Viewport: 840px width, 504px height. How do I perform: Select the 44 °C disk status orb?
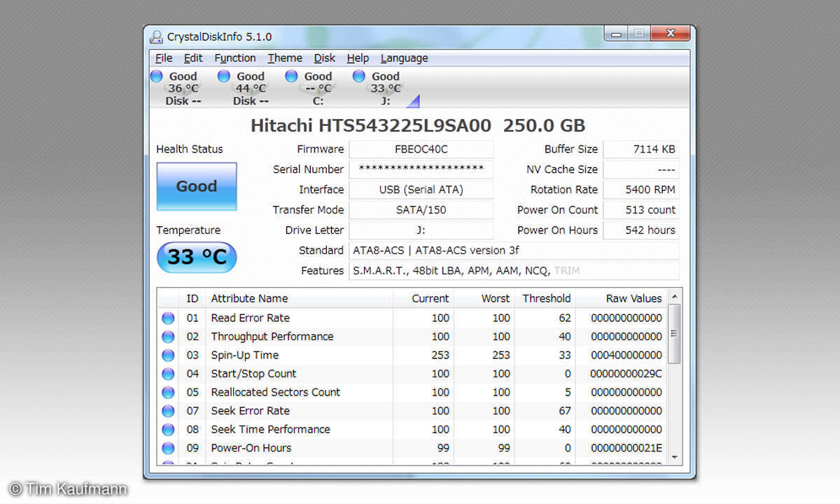click(x=224, y=76)
